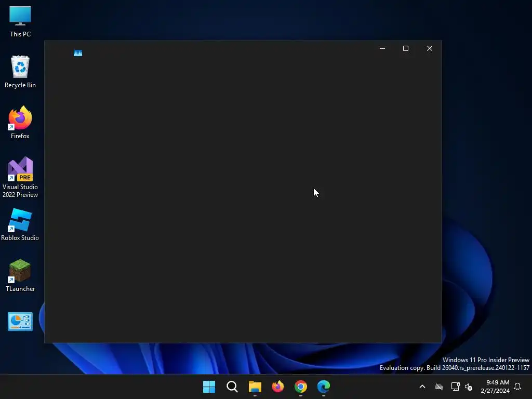The height and width of the screenshot is (399, 532).
Task: Select the chart presentation desktop icon
Action: coord(20,321)
